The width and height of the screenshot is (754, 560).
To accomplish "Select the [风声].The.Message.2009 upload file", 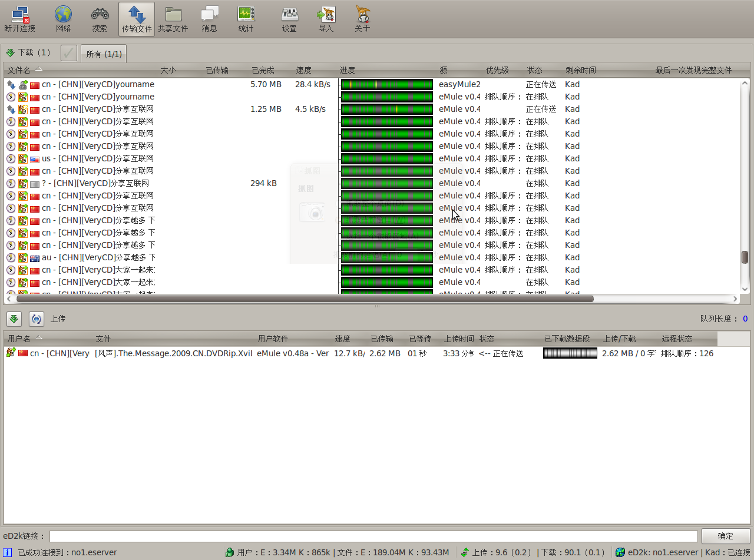I will [x=174, y=353].
